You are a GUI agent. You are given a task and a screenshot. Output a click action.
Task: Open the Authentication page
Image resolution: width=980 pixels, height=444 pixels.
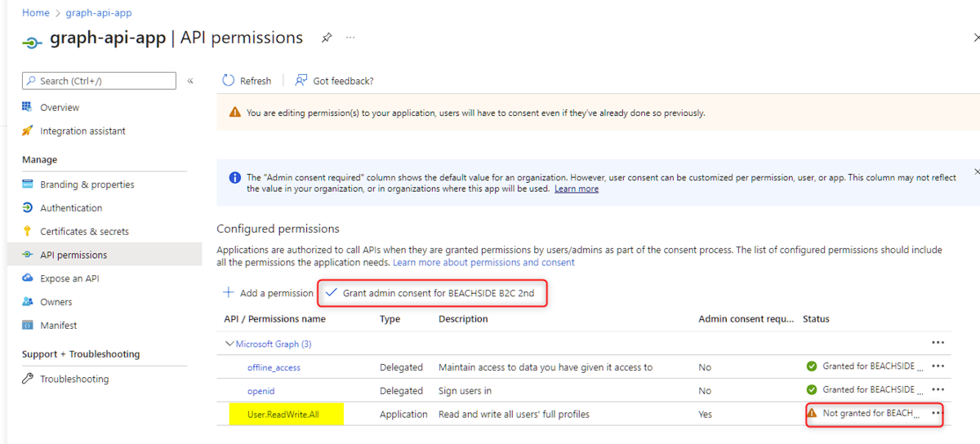(x=71, y=208)
